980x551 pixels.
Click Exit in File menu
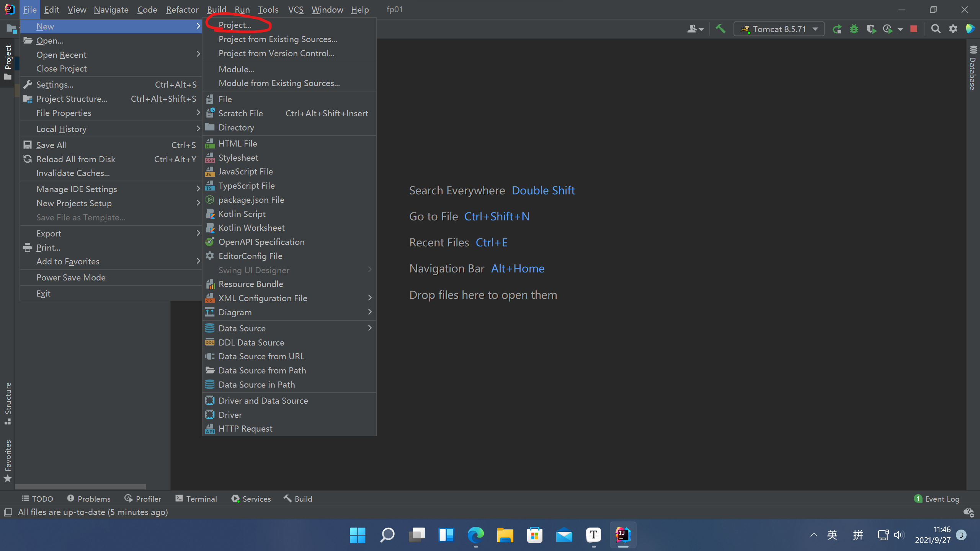(111, 293)
